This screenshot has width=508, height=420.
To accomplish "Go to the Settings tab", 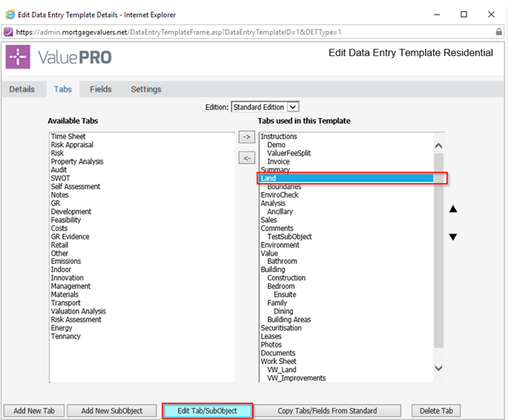I will pos(146,89).
